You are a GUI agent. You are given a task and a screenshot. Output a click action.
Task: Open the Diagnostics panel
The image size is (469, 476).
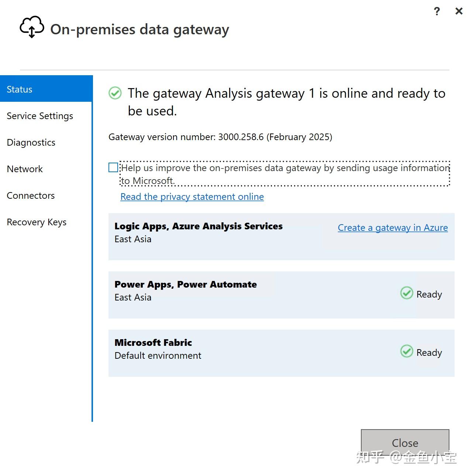tap(31, 142)
